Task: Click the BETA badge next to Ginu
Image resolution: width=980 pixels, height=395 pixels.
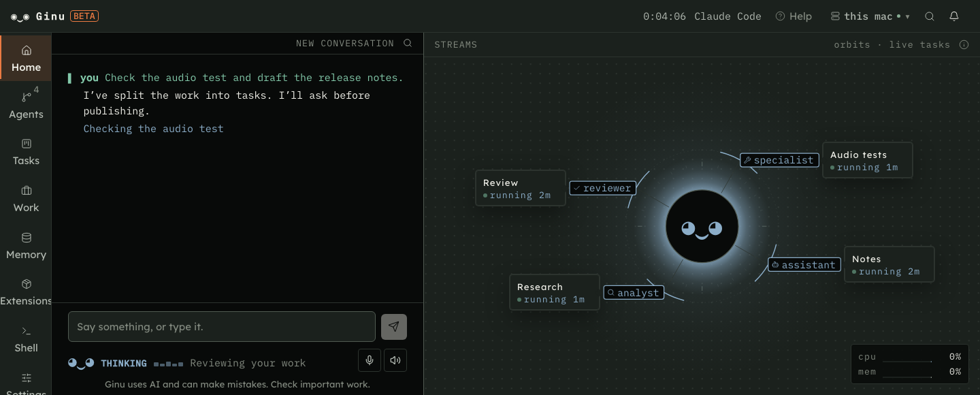Action: pyautogui.click(x=84, y=16)
